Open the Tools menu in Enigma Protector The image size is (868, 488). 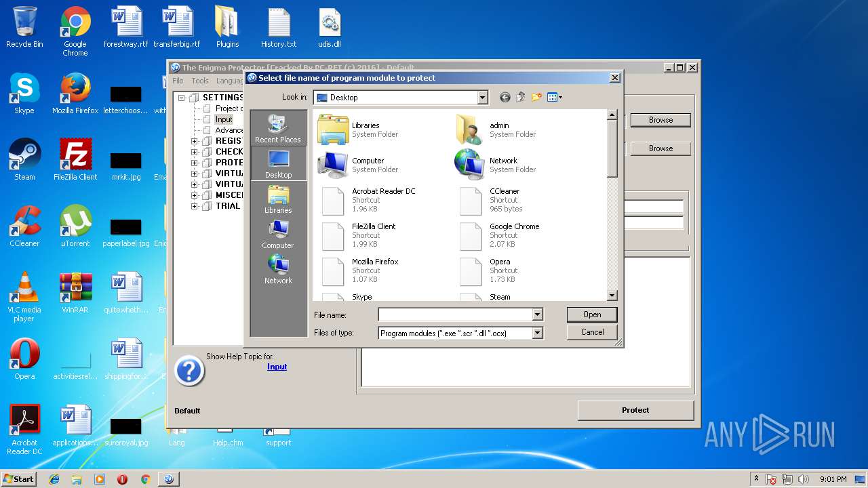[x=200, y=81]
